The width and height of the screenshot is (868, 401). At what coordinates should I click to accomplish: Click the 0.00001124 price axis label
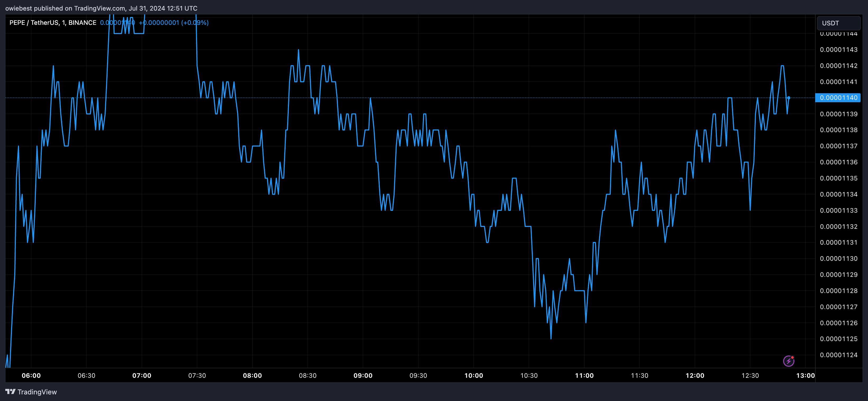tap(839, 355)
